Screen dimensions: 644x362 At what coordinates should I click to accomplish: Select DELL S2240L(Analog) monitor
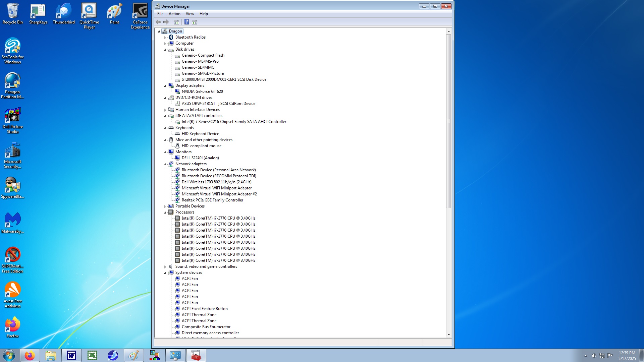coord(200,158)
